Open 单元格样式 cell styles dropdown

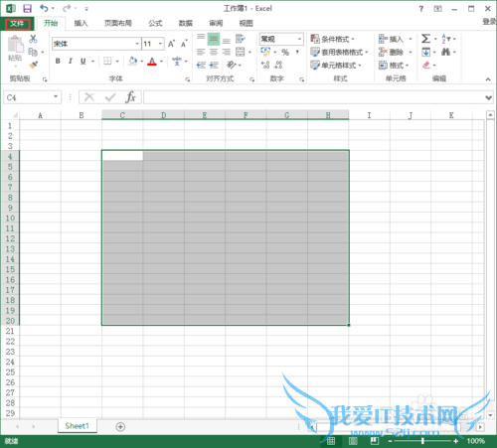(336, 65)
